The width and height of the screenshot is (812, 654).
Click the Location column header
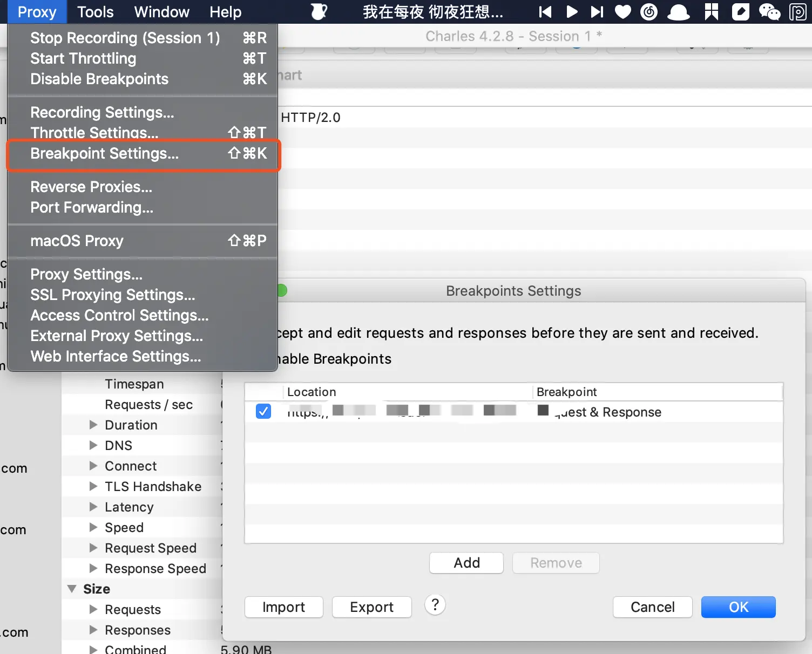[408, 392]
